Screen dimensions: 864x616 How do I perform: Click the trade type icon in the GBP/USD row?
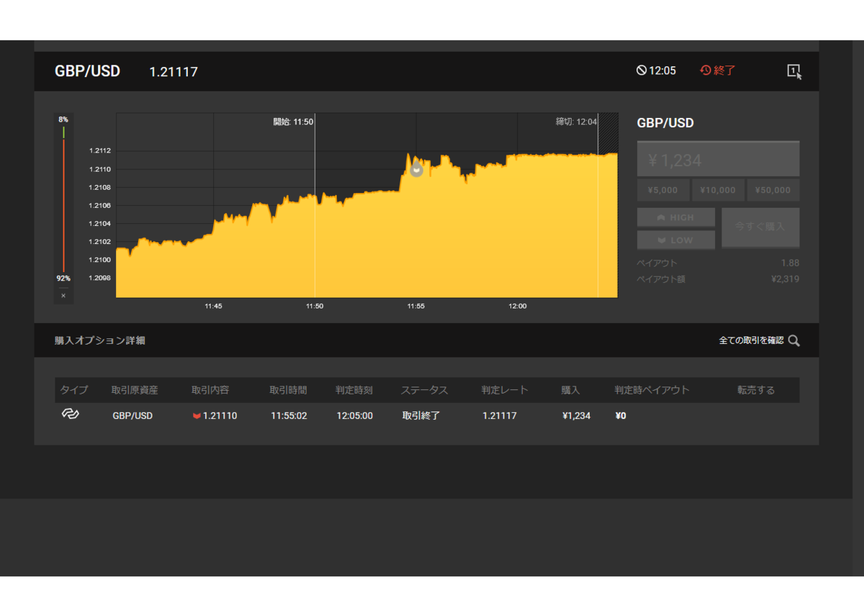point(70,415)
